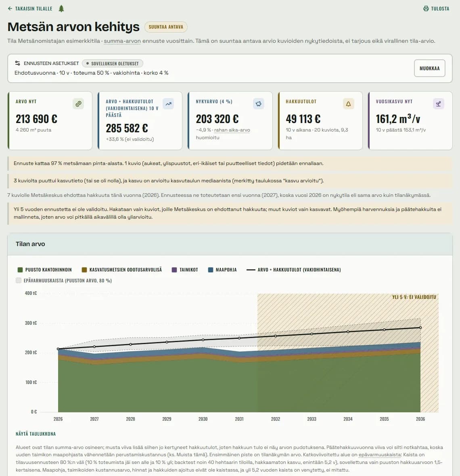Image resolution: width=460 pixels, height=476 pixels.
Task: Select the 2030 data point on chart line
Action: [x=203, y=340]
